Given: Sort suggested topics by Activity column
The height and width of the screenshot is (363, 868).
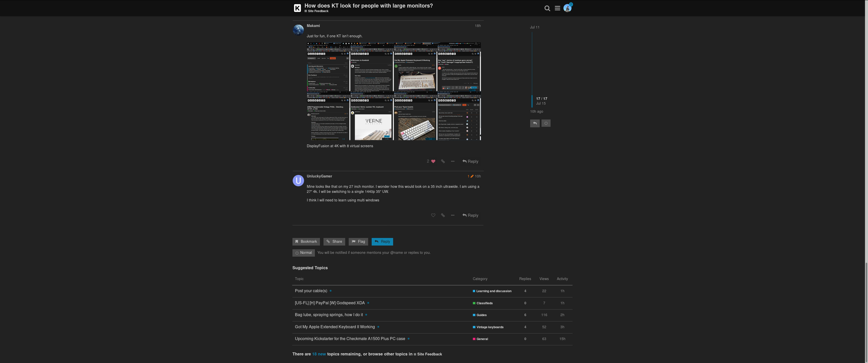Looking at the screenshot, I should [x=562, y=279].
